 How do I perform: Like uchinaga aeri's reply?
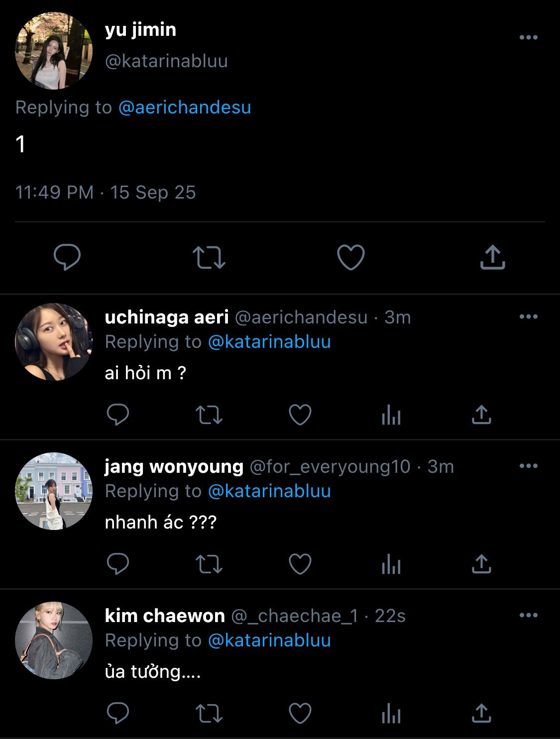click(300, 415)
